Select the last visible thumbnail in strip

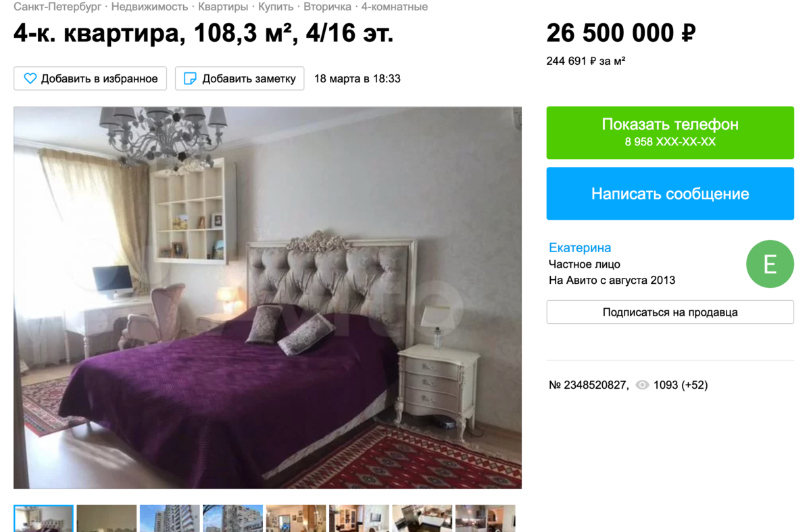[x=485, y=518]
